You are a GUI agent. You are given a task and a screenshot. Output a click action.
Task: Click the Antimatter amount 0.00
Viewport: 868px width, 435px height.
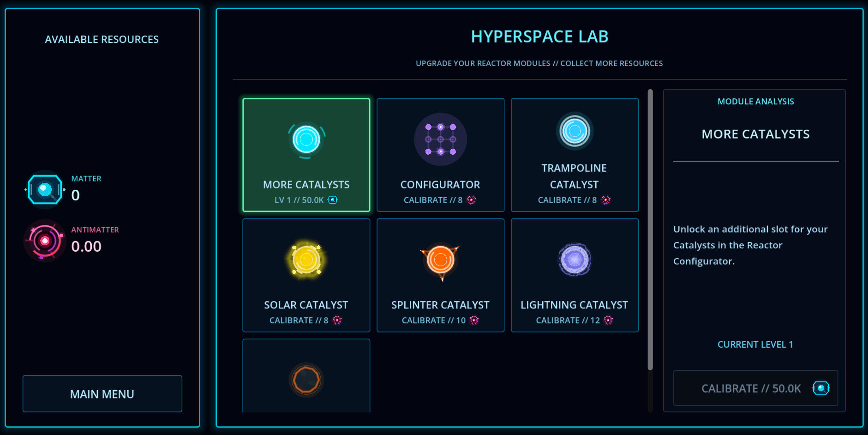[86, 247]
